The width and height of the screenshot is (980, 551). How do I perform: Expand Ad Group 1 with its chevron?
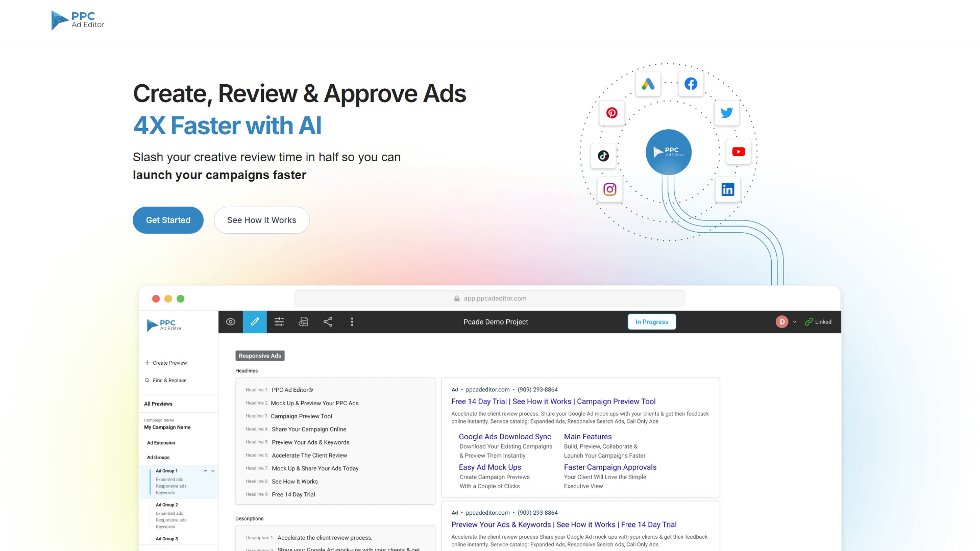coord(213,470)
